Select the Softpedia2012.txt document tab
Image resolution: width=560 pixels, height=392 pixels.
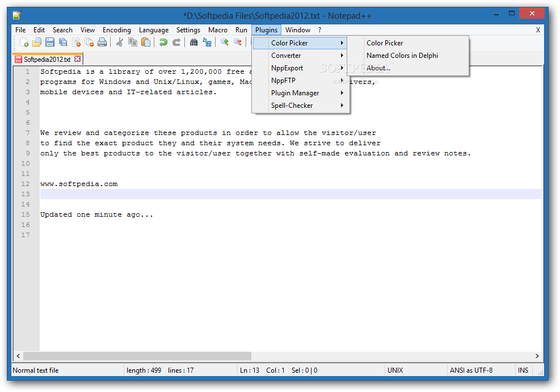47,59
